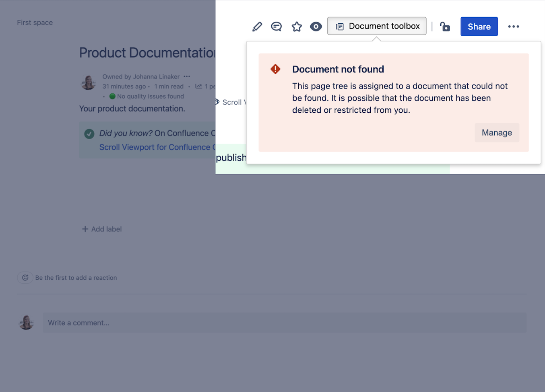Click the notebook icon inside Document toolbox button

pyautogui.click(x=340, y=26)
